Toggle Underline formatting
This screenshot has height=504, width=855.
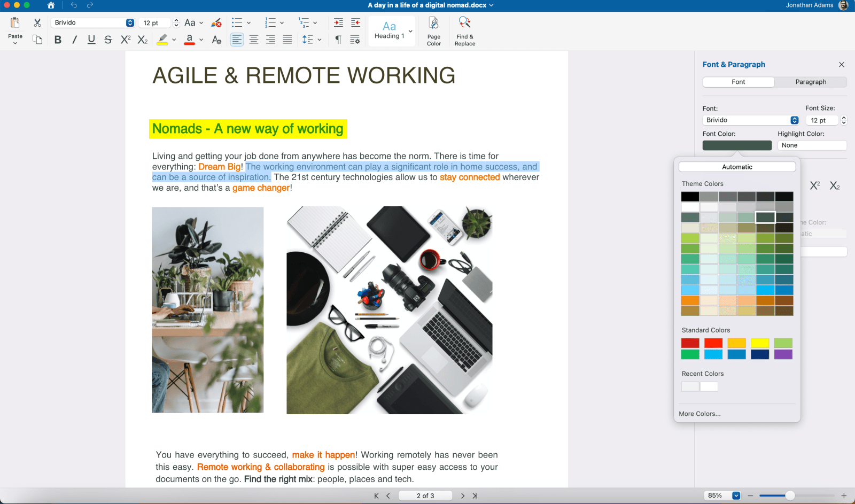[91, 40]
